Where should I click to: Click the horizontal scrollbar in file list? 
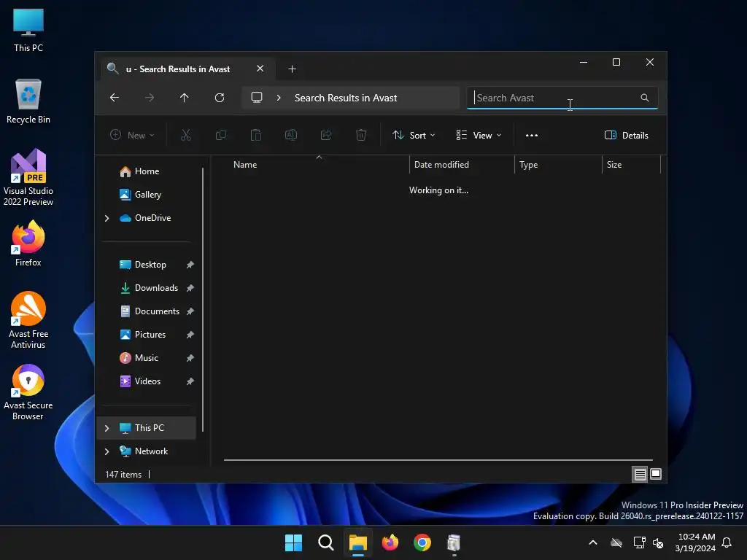[x=438, y=460]
